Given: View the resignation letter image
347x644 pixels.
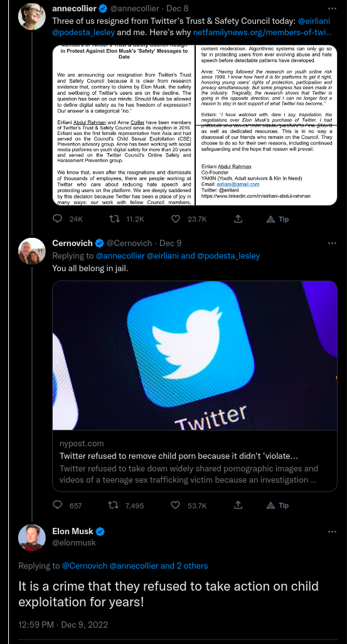Looking at the screenshot, I should (195, 125).
